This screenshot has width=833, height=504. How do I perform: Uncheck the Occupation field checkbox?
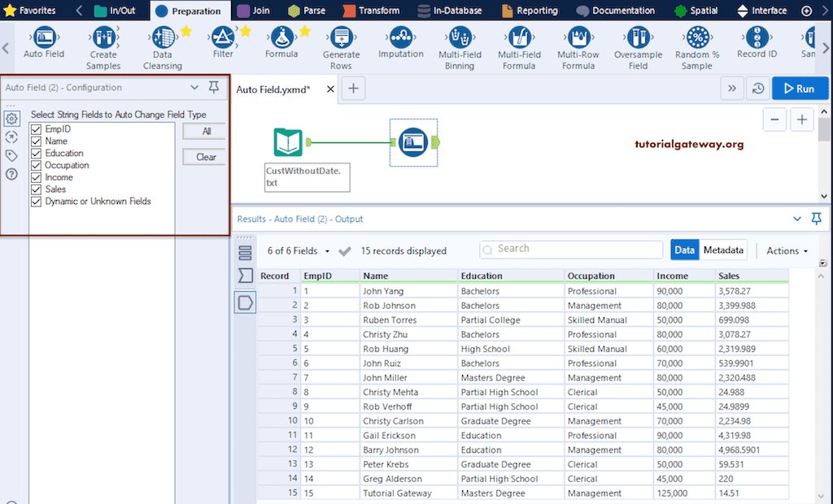[x=35, y=165]
